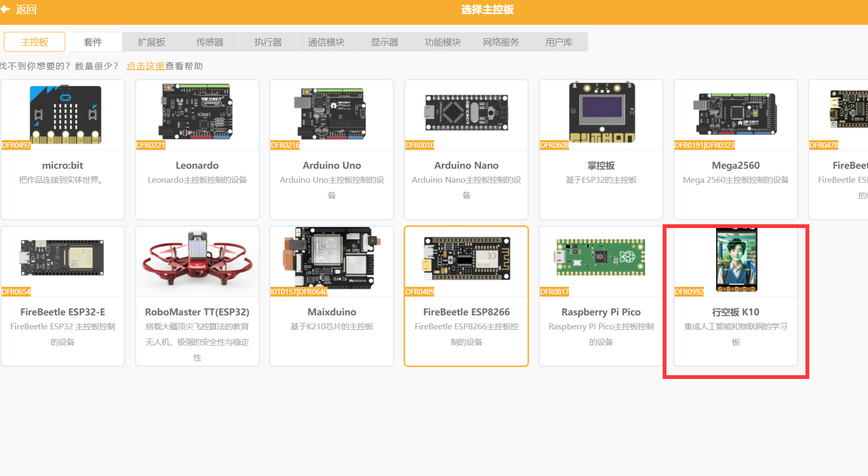Viewport: 868px width, 476px height.
Task: Select the Maixduino board image
Action: point(332,258)
